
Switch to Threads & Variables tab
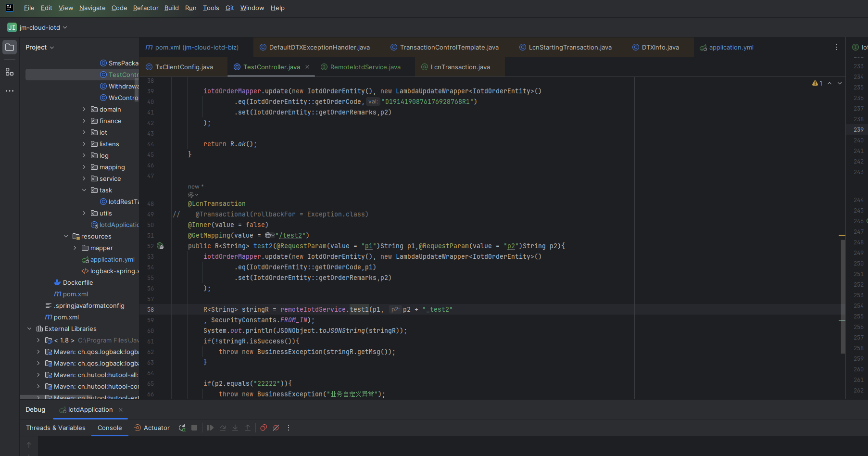(x=56, y=428)
